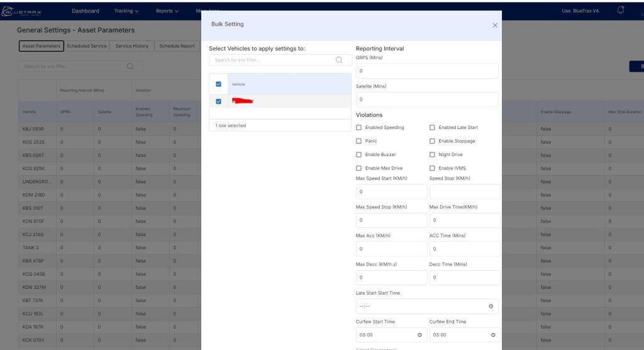Screen dimensions: 644x350
Task: Open the Schedule Report tab
Action: [177, 46]
